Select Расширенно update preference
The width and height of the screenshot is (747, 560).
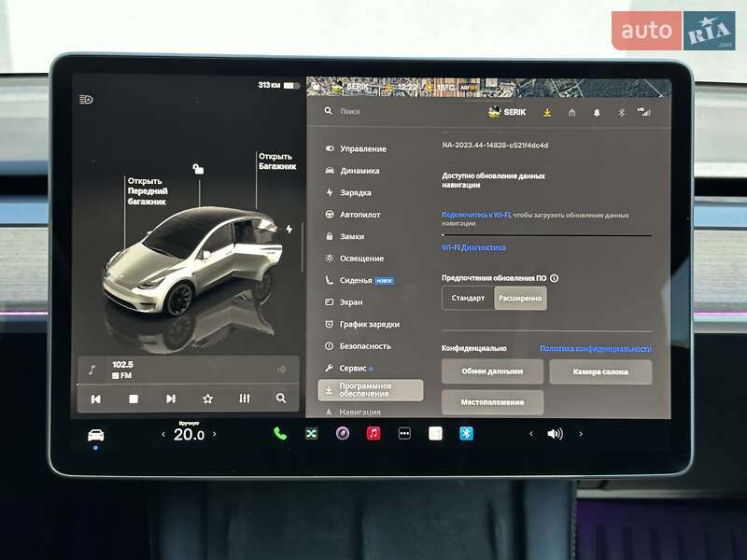520,298
